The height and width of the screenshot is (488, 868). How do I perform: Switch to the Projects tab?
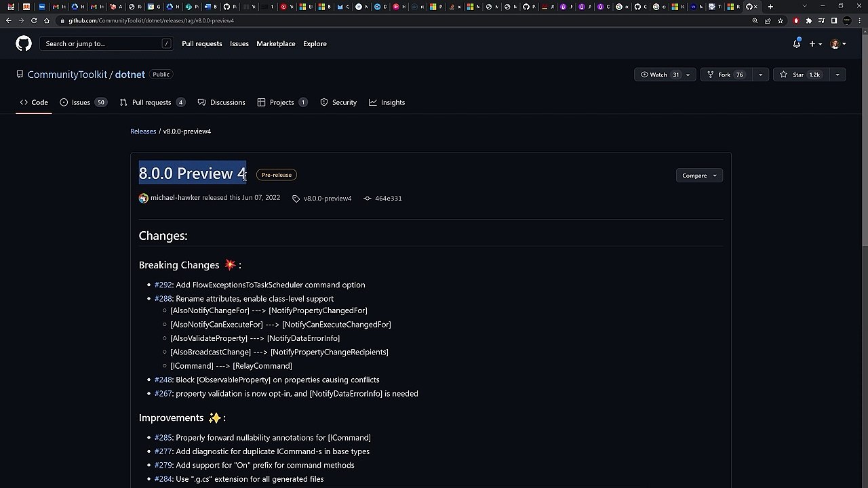click(x=283, y=102)
